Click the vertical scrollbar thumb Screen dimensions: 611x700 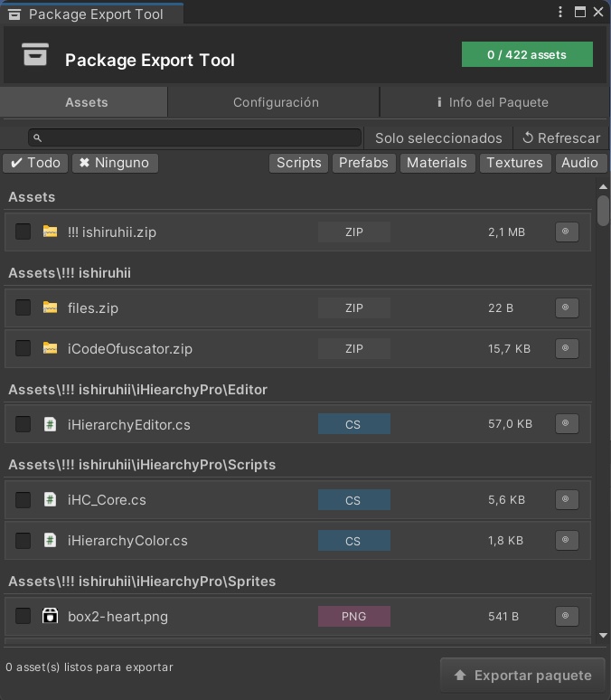coord(603,210)
